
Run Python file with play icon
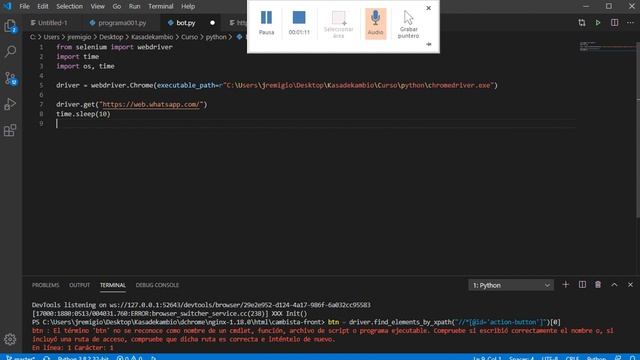click(598, 23)
